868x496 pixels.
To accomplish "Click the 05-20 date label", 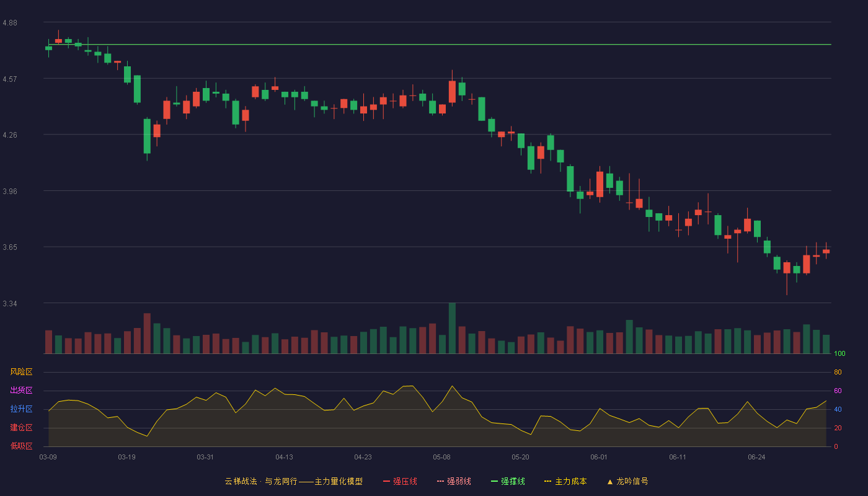I will pyautogui.click(x=520, y=457).
